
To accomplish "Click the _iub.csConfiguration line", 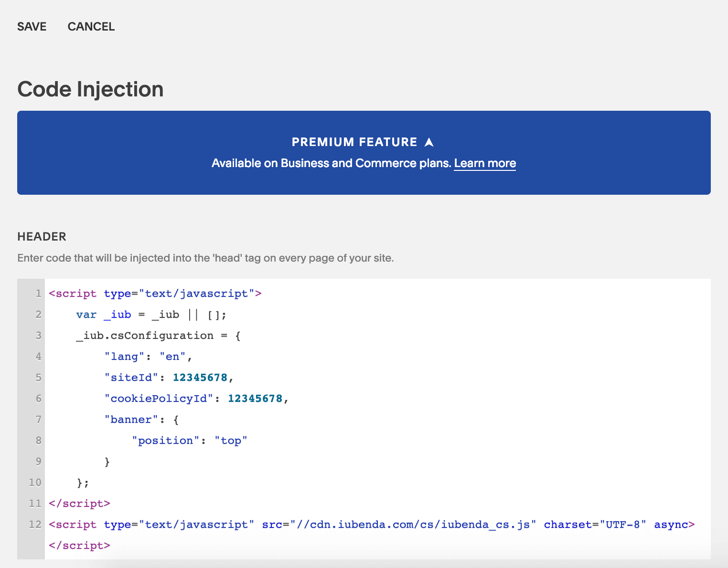I will tap(158, 336).
